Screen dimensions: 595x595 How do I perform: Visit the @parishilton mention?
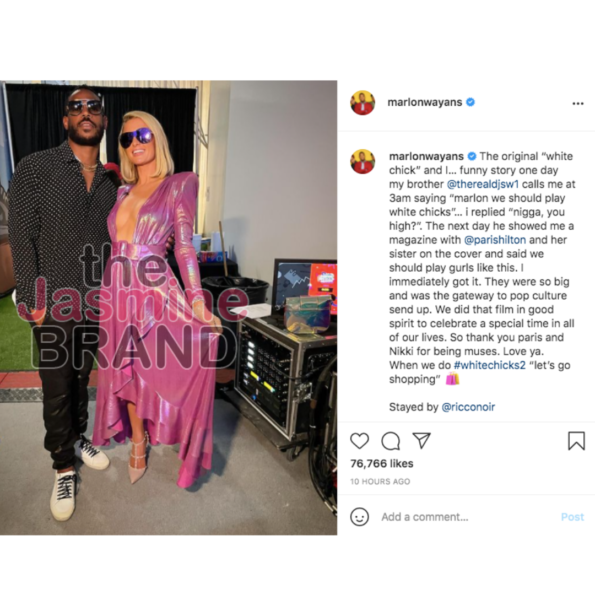495,240
